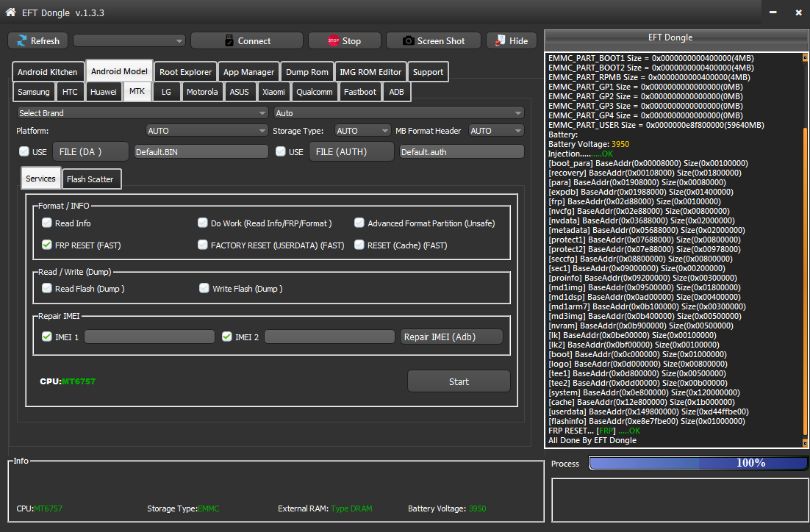
Task: Open the App Manager tab
Action: pos(248,72)
